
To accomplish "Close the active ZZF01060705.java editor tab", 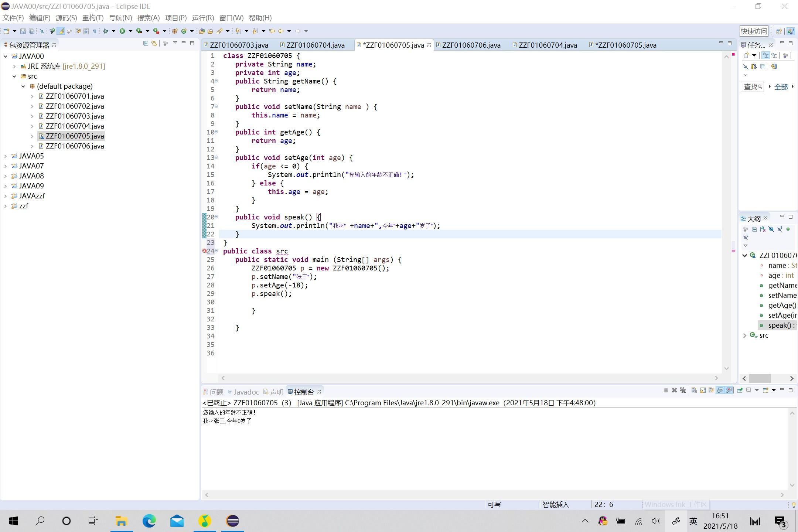I will click(429, 45).
